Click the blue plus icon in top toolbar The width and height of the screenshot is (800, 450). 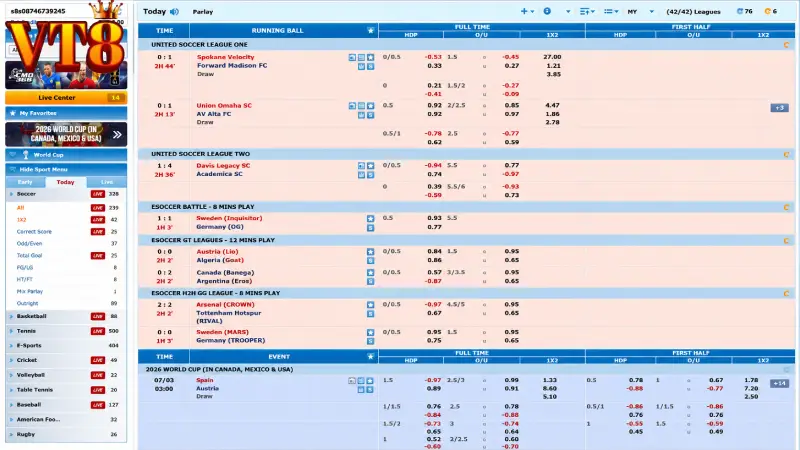524,11
